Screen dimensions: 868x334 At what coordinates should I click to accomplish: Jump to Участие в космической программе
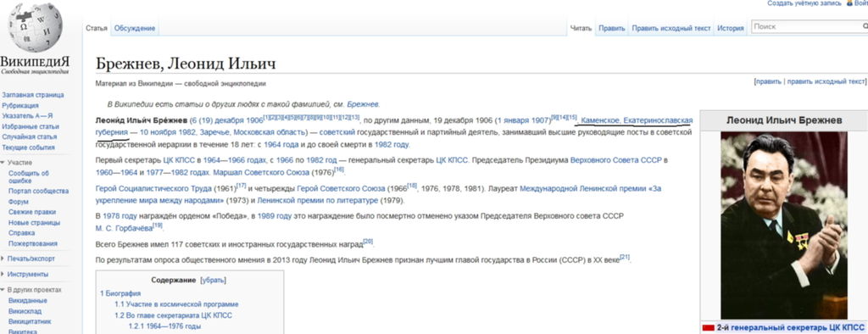[176, 304]
